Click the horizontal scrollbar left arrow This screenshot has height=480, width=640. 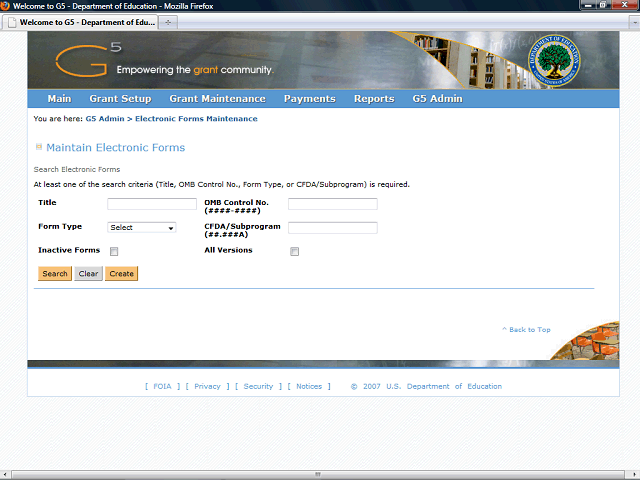click(4, 474)
